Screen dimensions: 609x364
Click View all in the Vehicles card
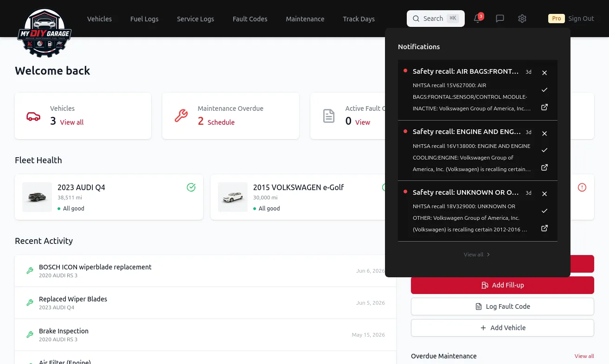click(x=72, y=122)
